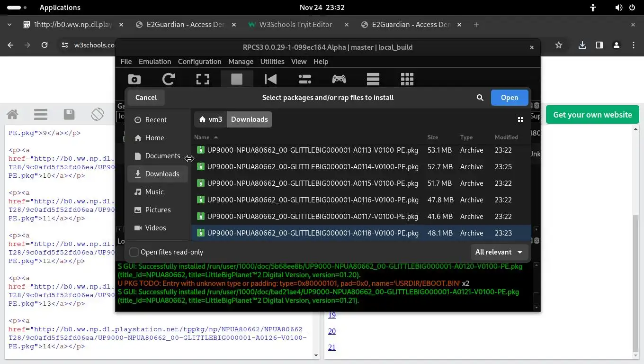This screenshot has width=644, height=364.
Task: Sort files by the Type column header
Action: coord(466,137)
